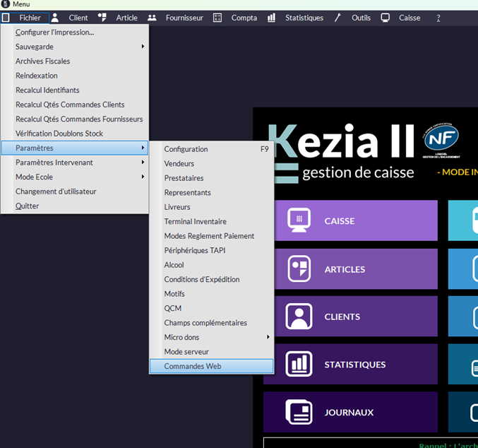Expand the Micro dons submenu
478x448 pixels.
point(212,337)
